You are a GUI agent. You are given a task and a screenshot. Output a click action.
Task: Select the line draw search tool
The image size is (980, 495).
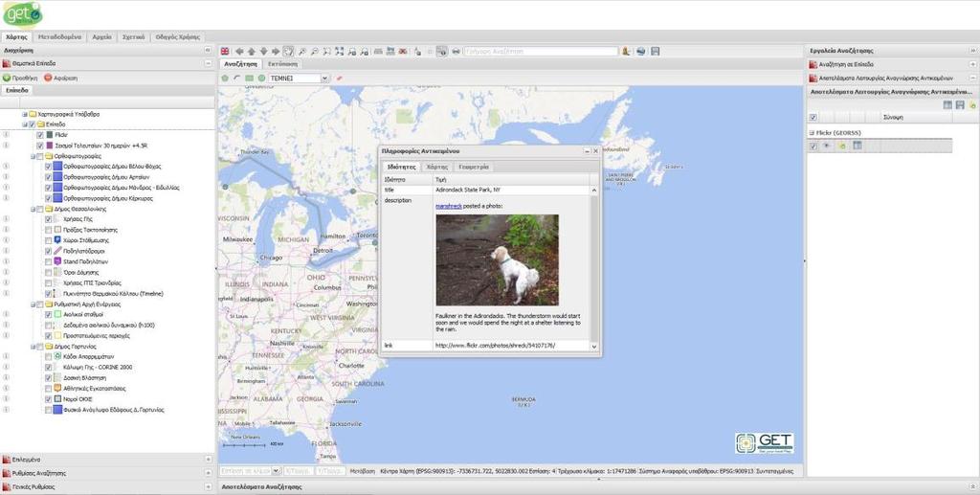237,79
